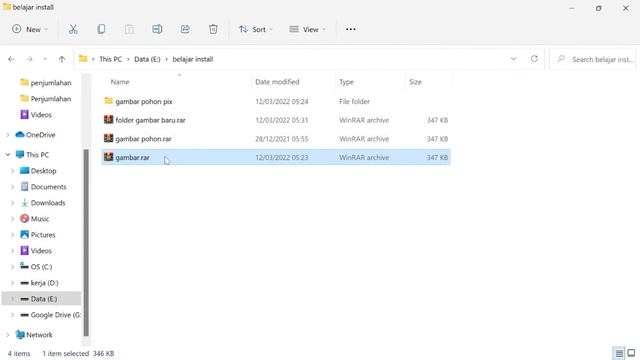Screen dimensions: 640x360
Task: Expand the kerja (D:) drive node
Action: pos(12,283)
